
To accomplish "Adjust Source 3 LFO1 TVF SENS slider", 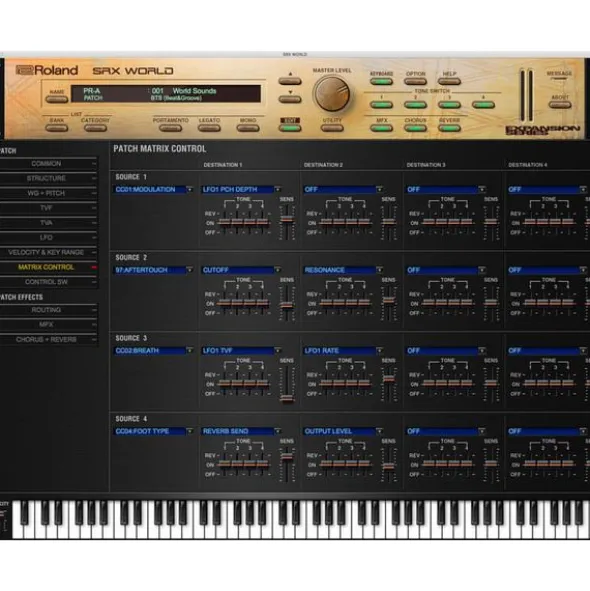I will click(x=287, y=399).
